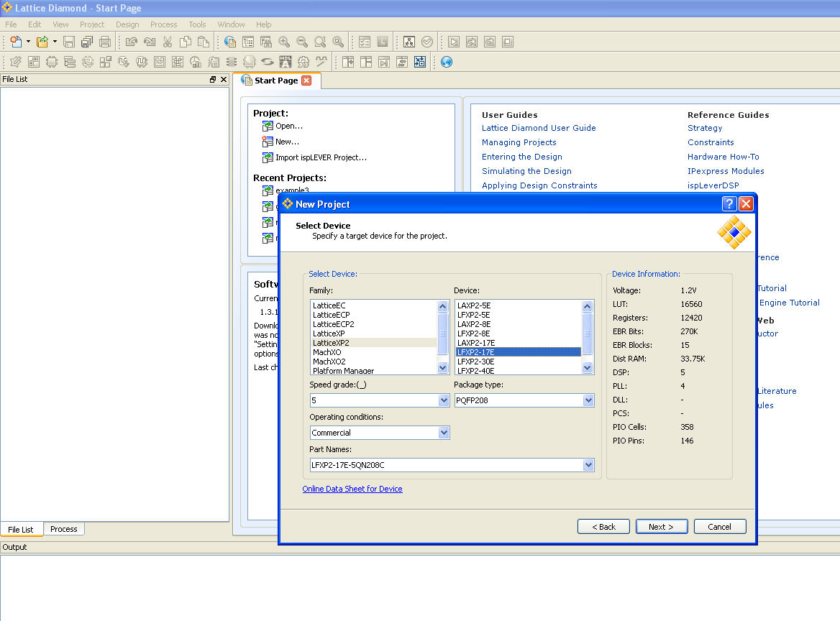Click the Zoom Out magnifier icon
The height and width of the screenshot is (621, 840).
click(x=302, y=42)
